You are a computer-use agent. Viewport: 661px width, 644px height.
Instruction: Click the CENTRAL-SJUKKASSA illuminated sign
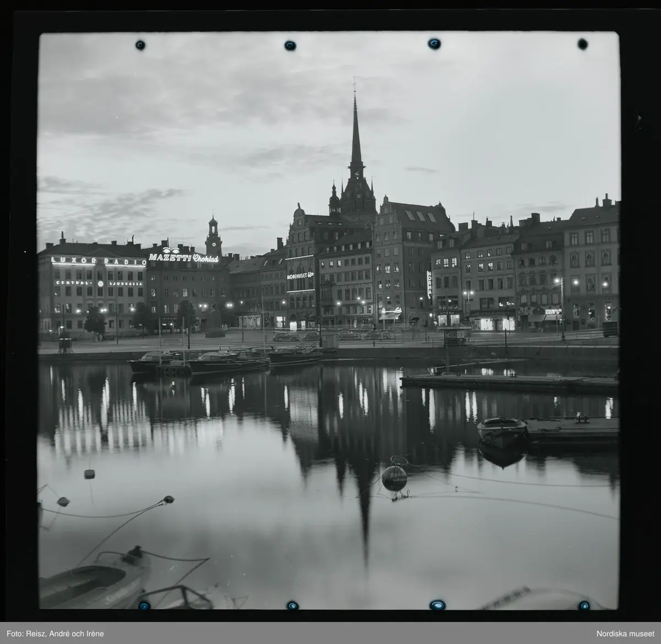click(x=99, y=283)
